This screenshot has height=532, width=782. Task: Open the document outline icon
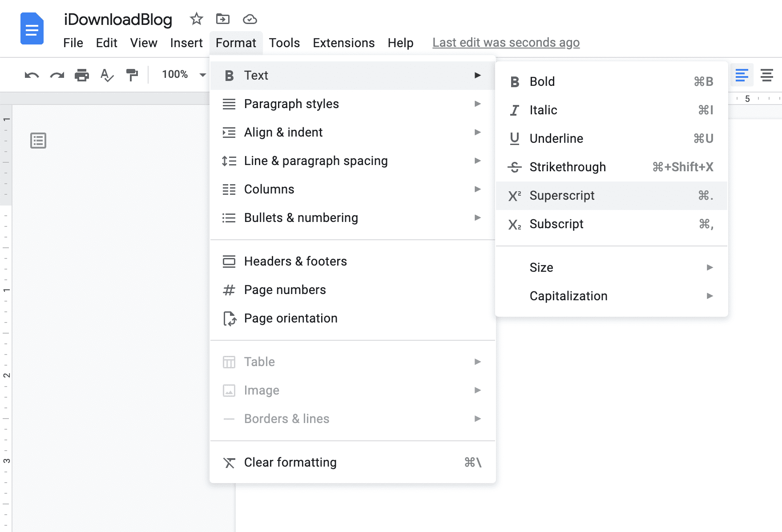tap(38, 141)
